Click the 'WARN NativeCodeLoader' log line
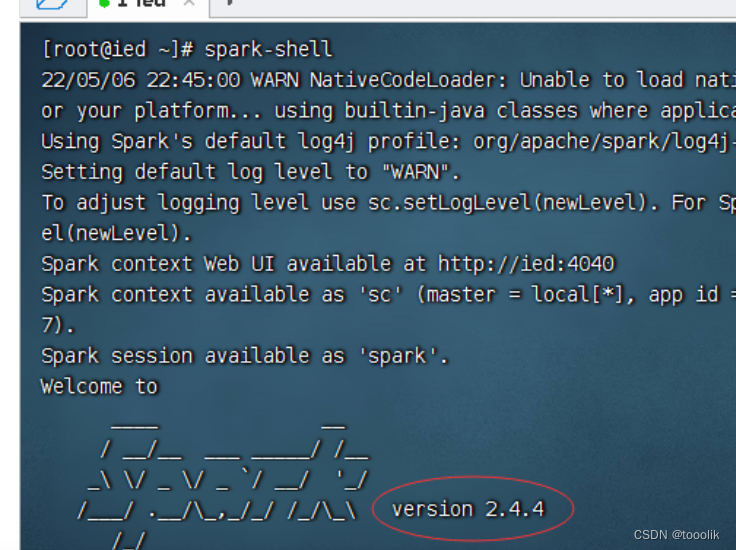Viewport: 736px width, 550px height. point(389,80)
